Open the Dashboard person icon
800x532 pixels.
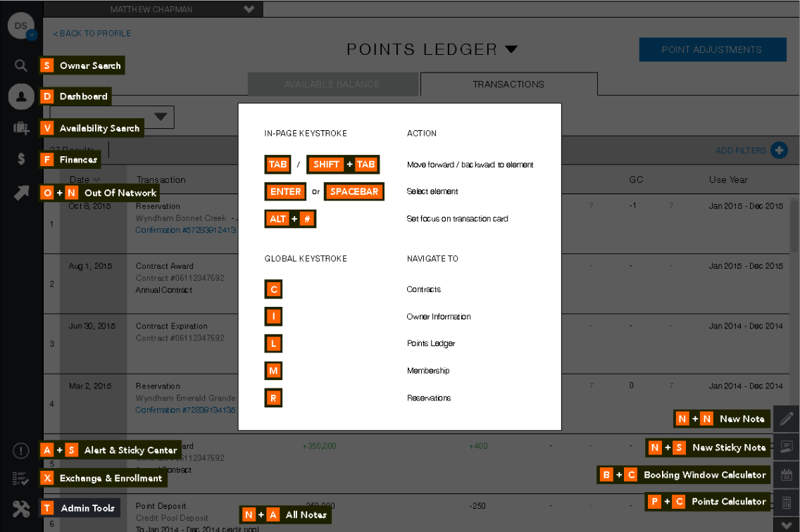[x=21, y=96]
